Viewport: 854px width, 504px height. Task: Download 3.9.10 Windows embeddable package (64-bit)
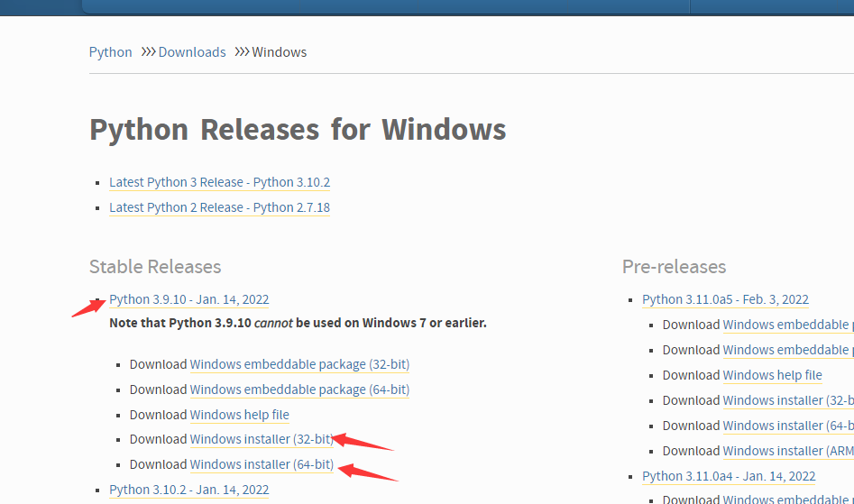(x=299, y=389)
